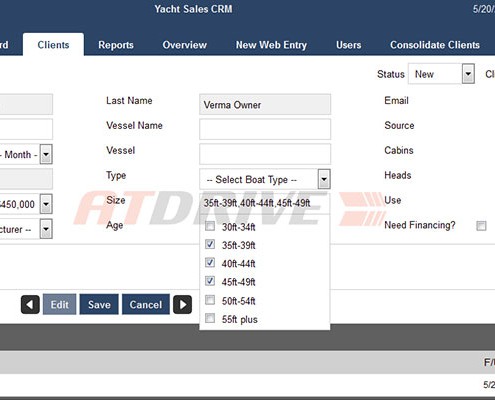Open the 450,000 price dropdown
This screenshot has height=400, width=495.
(46, 204)
